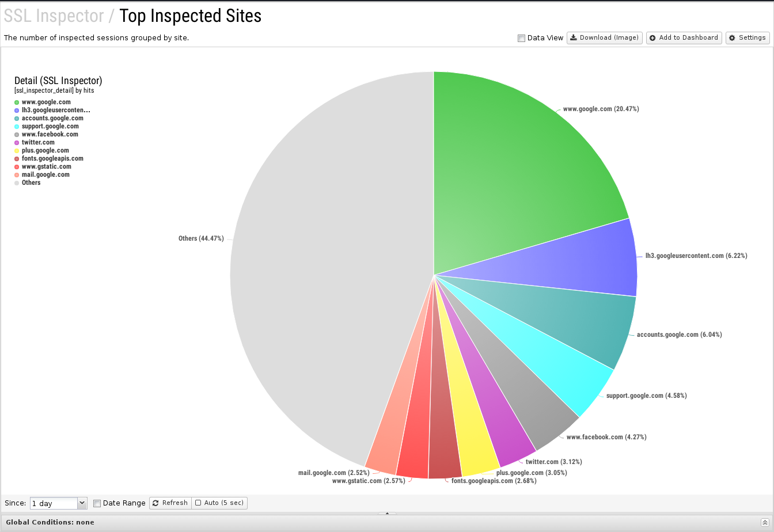Click the SSL Inspector breadcrumb link

point(54,16)
